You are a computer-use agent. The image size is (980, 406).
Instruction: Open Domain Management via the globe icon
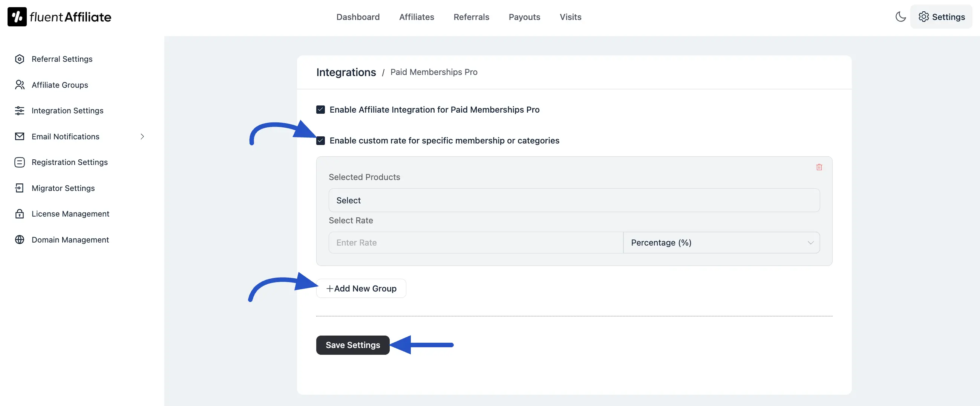coord(19,240)
